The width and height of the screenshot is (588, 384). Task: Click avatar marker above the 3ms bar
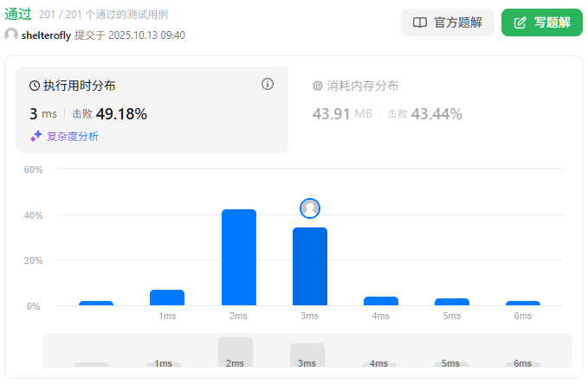pos(310,208)
